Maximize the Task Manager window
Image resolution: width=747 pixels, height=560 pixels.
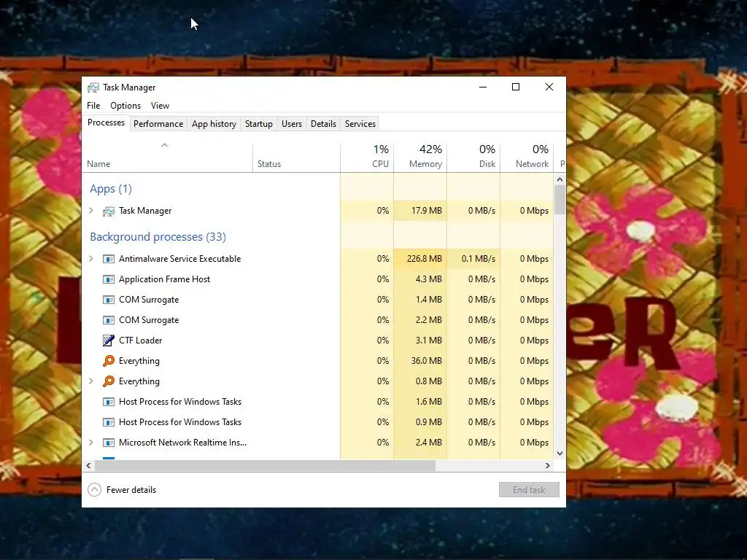coord(516,87)
